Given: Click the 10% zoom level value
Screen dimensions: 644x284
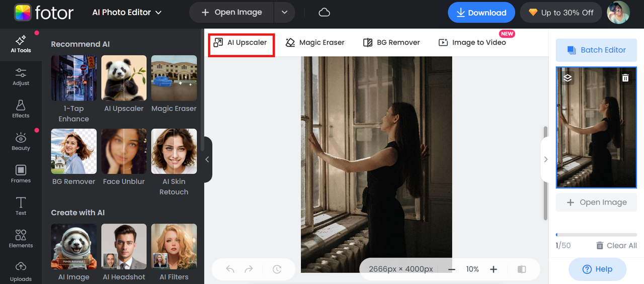Looking at the screenshot, I should 472,269.
